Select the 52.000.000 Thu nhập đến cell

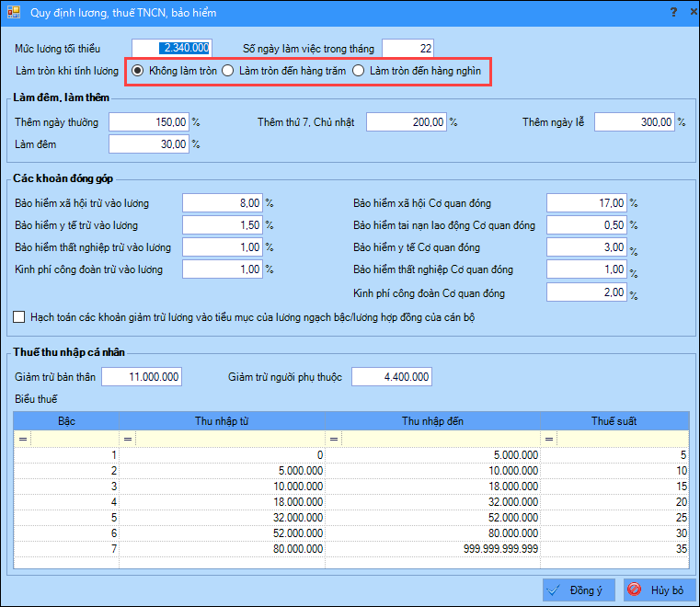[x=432, y=518]
